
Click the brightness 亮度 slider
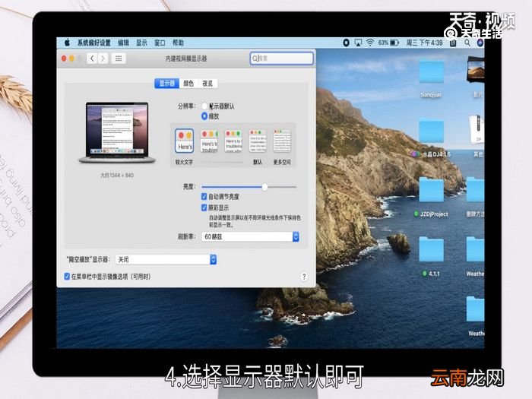pos(249,187)
